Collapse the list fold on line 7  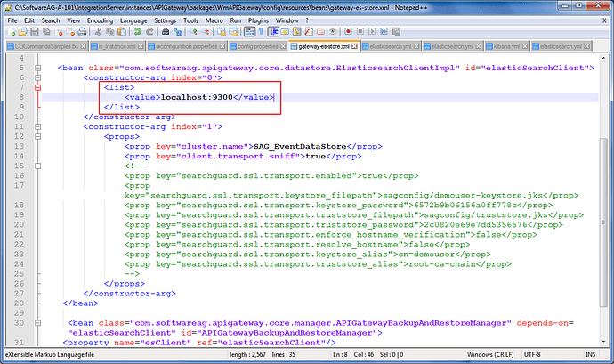37,87
